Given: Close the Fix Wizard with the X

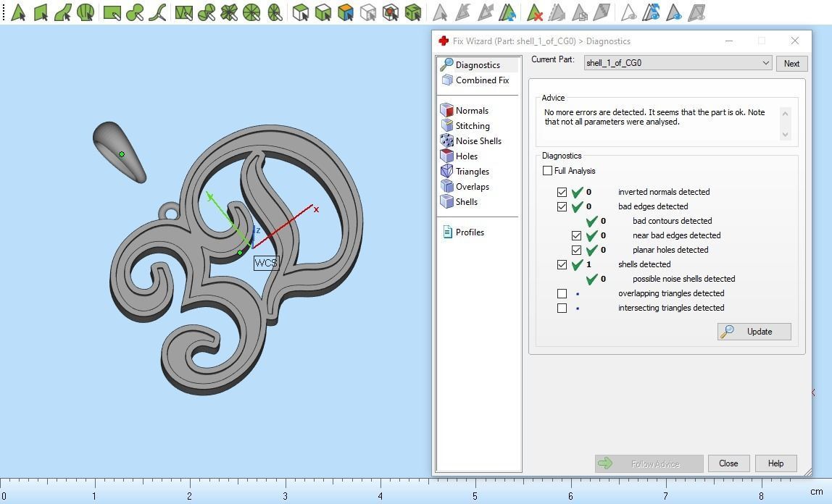Looking at the screenshot, I should click(795, 41).
